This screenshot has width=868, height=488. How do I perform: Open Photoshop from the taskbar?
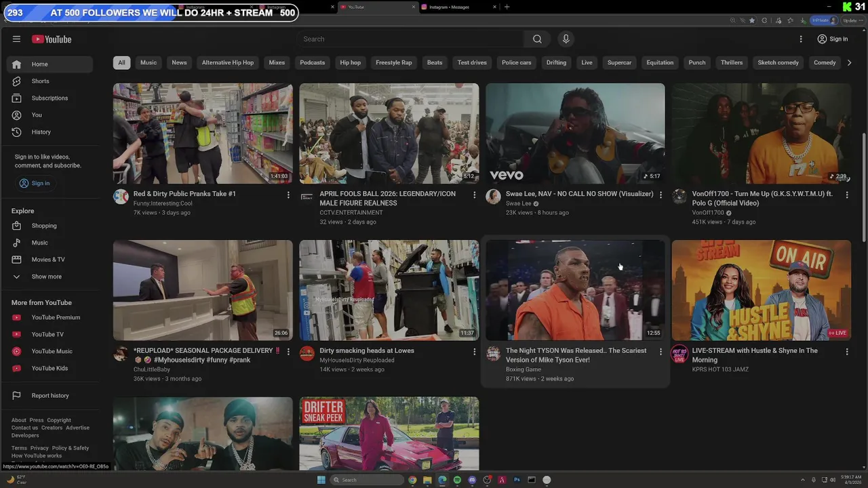pyautogui.click(x=517, y=480)
